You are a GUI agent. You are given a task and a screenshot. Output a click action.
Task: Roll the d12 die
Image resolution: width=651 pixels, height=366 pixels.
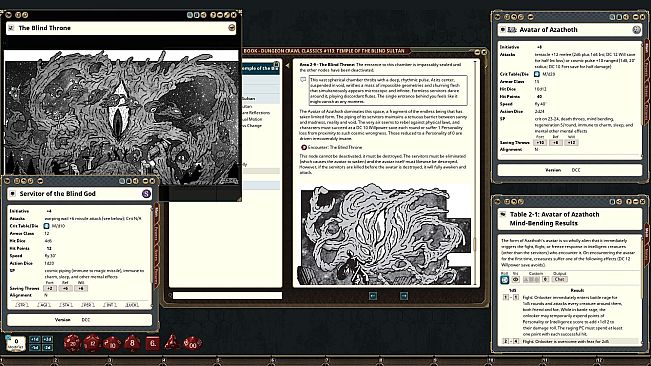tap(92, 343)
